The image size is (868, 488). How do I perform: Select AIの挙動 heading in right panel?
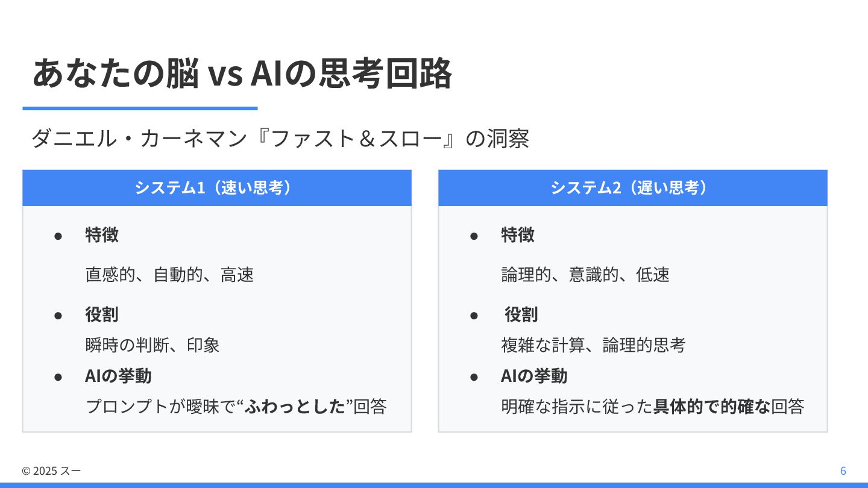(534, 376)
